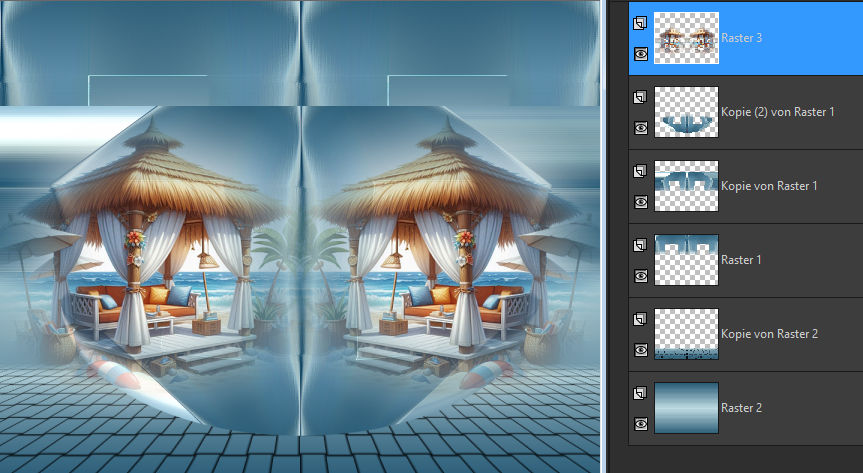Select the layer named Kopie von Raster 2
The width and height of the screenshot is (863, 473).
[x=769, y=334]
